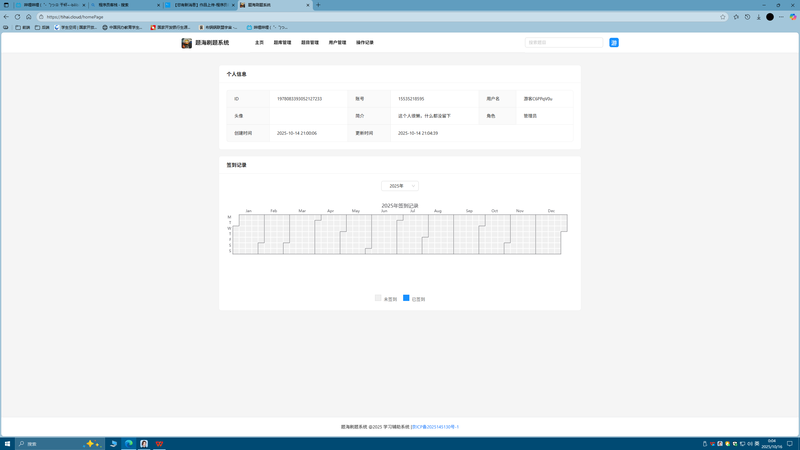
Task: Expand the 2025年 year dropdown
Action: 400,186
